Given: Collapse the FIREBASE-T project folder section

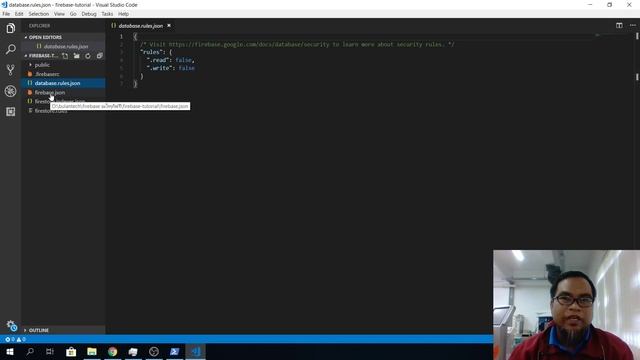Looking at the screenshot, I should point(42,56).
